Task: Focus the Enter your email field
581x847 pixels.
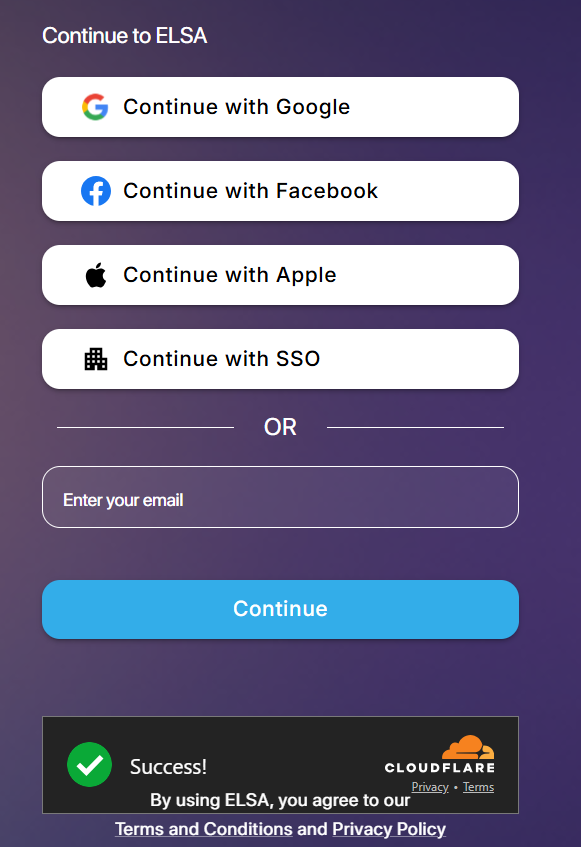Action: coord(280,497)
